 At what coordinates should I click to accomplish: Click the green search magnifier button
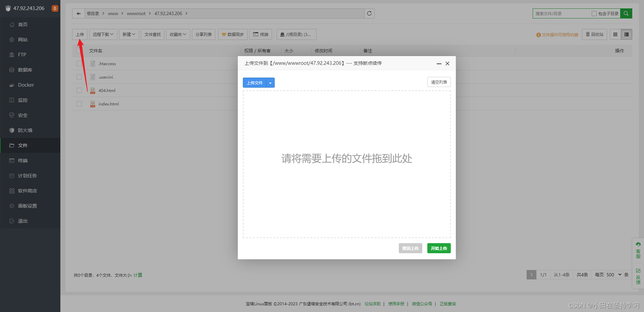(x=626, y=13)
